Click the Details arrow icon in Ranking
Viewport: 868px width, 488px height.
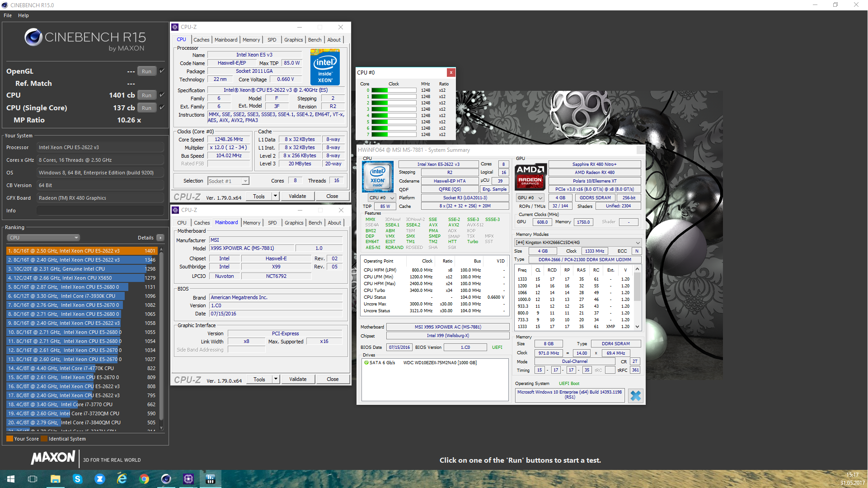[160, 238]
